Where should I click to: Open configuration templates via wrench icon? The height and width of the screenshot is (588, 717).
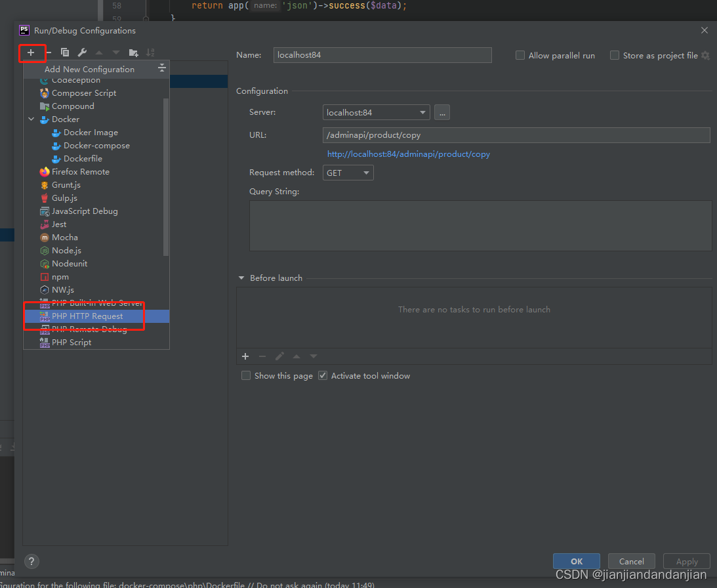pyautogui.click(x=81, y=52)
